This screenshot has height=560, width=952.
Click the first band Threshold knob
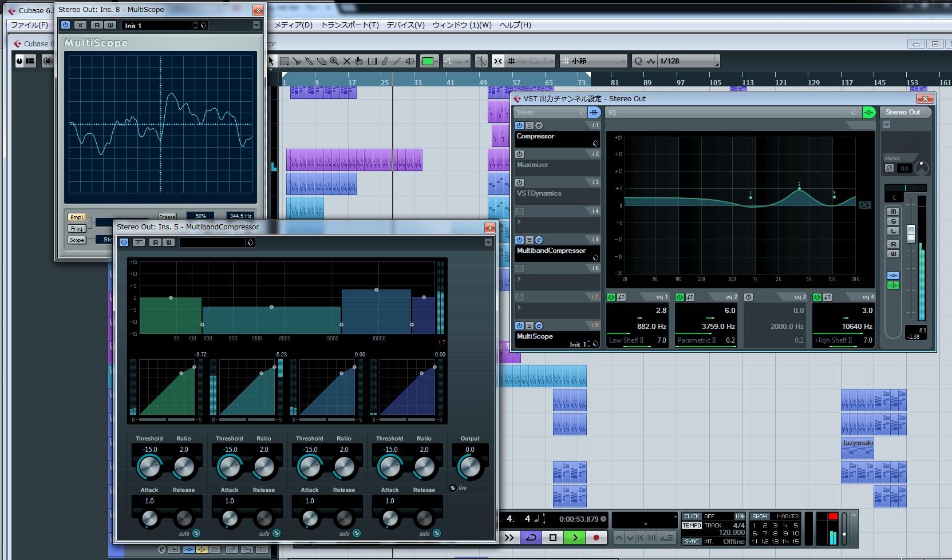tap(149, 467)
